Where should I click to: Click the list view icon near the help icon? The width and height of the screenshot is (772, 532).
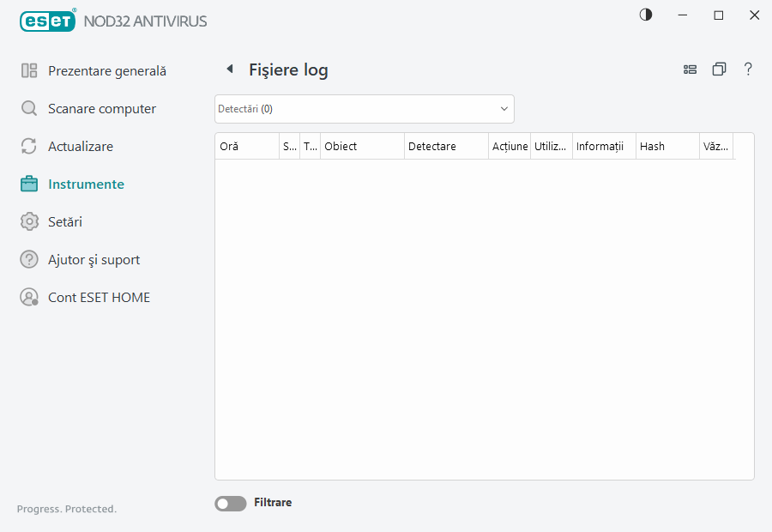(691, 69)
